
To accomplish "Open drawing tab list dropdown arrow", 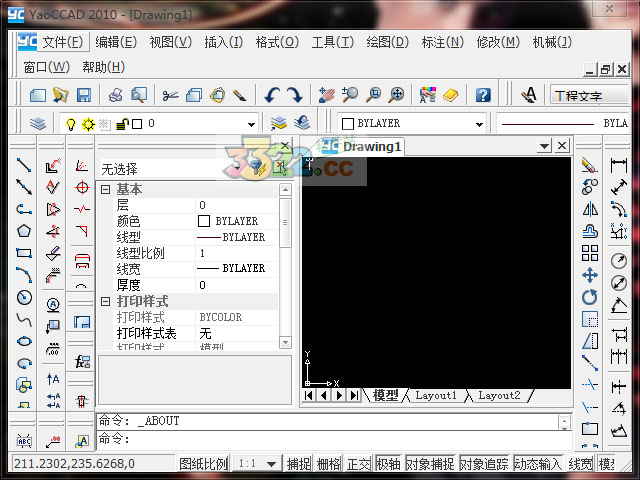I will (544, 146).
